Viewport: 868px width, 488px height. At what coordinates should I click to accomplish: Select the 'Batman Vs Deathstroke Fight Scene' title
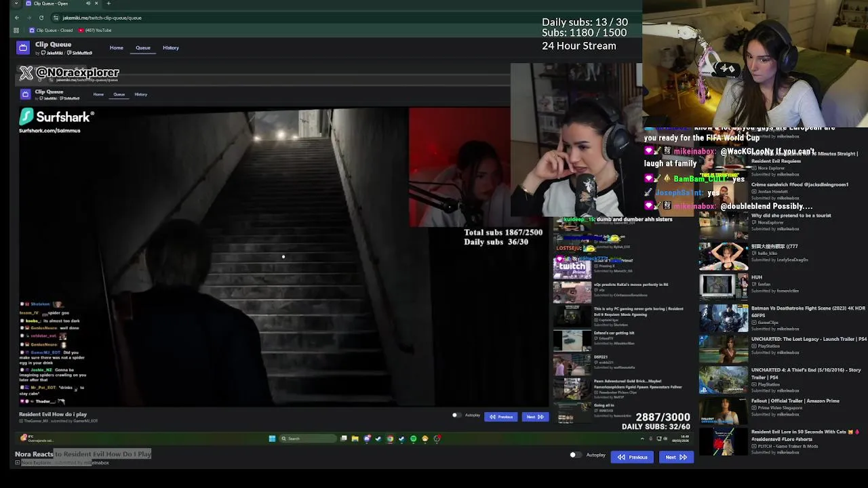coord(808,312)
